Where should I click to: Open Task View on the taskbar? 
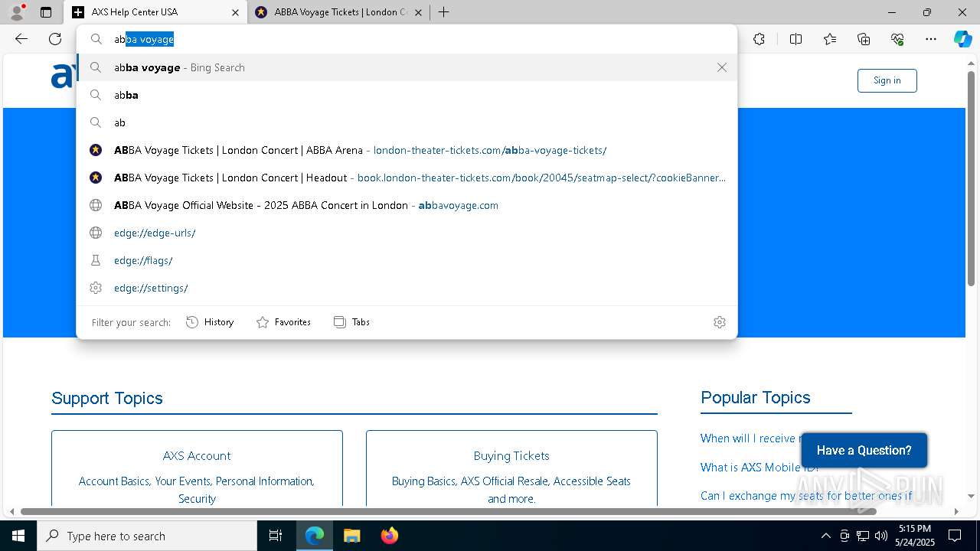click(276, 536)
